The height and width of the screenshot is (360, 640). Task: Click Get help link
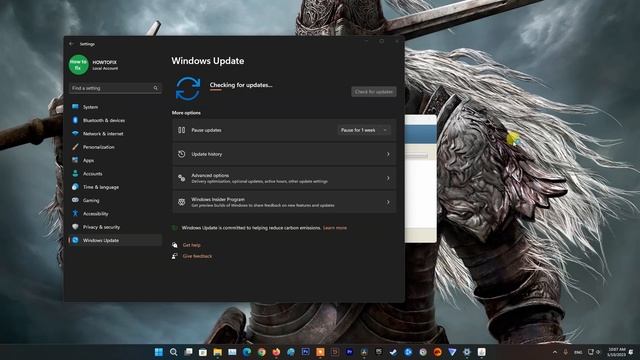tap(191, 245)
